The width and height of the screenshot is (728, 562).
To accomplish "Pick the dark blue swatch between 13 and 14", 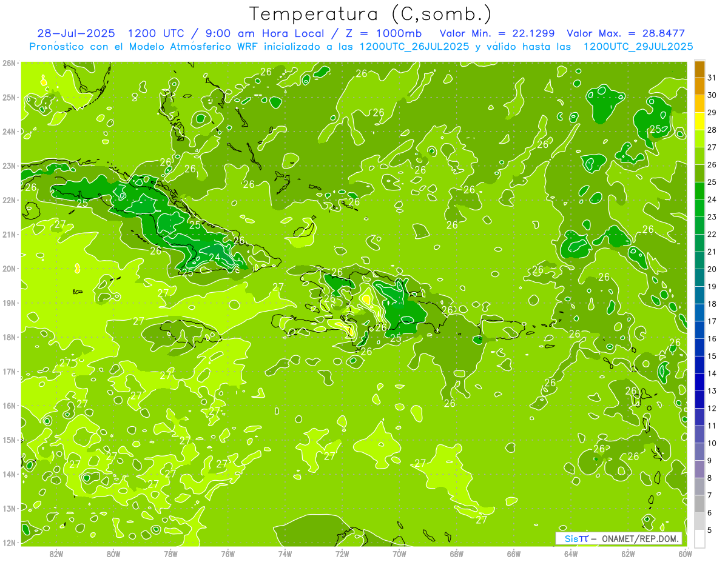I will (699, 382).
